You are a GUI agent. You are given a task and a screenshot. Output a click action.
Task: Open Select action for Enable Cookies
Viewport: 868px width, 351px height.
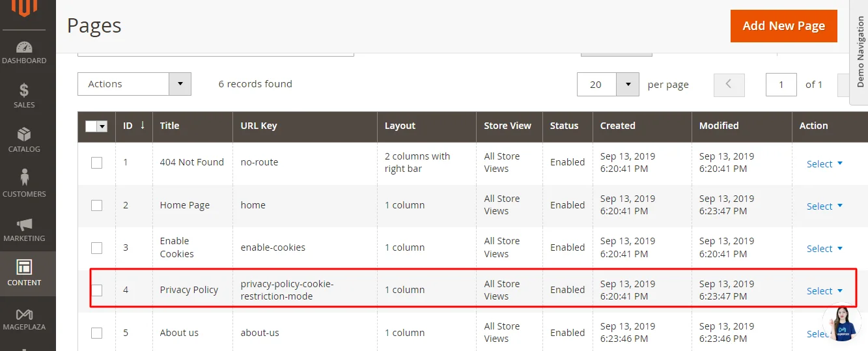pos(824,249)
